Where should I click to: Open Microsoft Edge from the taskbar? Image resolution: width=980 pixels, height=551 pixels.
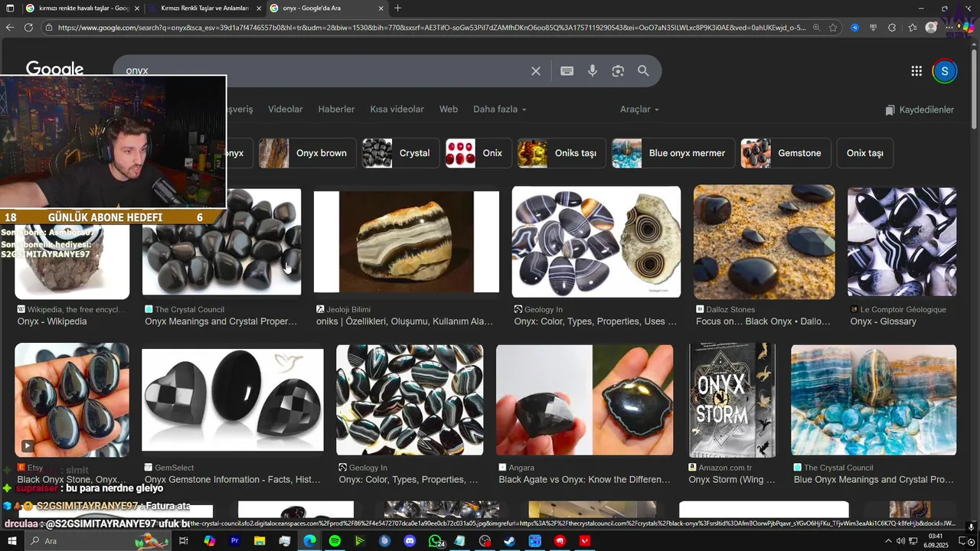(x=309, y=541)
